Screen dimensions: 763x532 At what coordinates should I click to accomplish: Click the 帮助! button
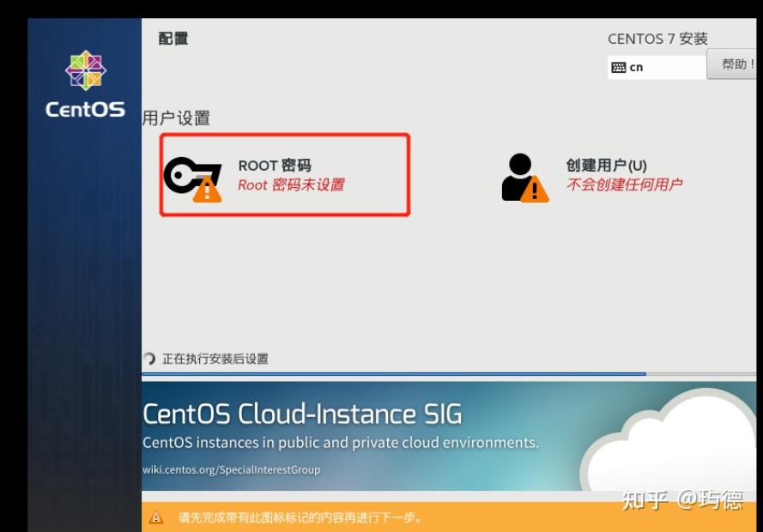tap(736, 64)
